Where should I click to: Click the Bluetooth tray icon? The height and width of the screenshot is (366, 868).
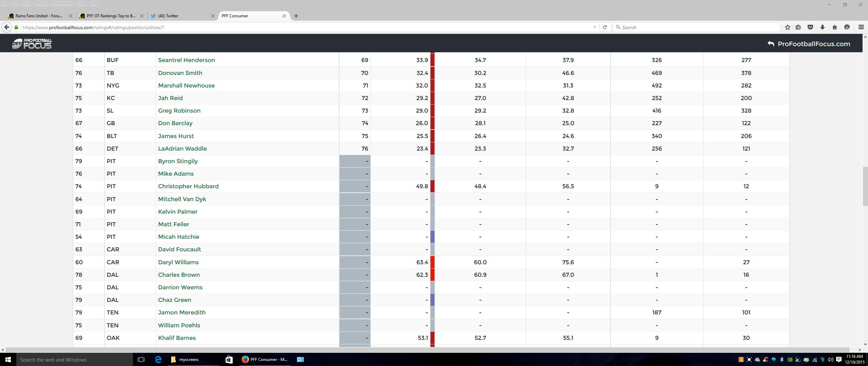[x=782, y=360]
